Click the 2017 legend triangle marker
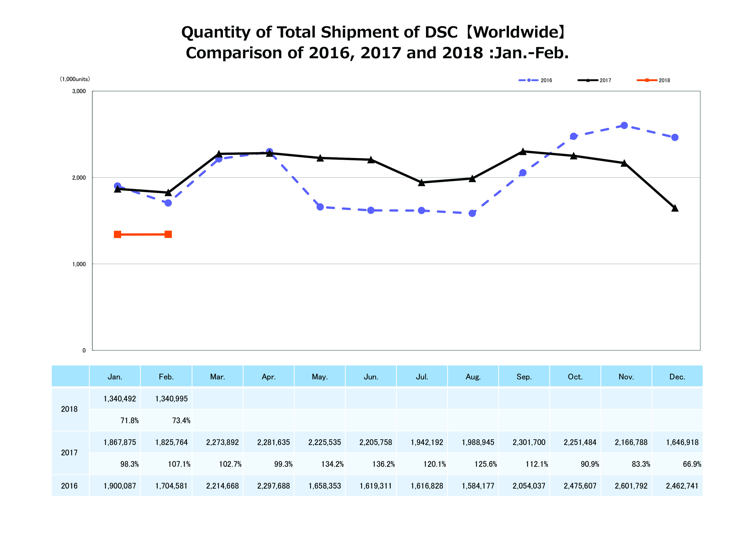This screenshot has width=756, height=535. click(588, 80)
